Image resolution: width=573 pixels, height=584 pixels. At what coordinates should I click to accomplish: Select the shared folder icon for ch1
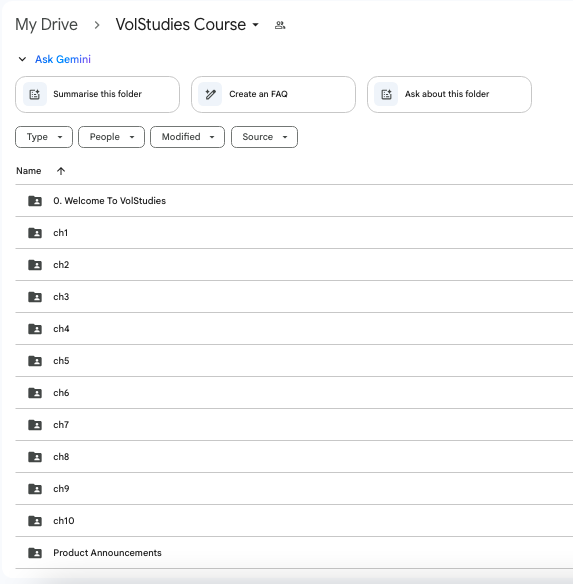[x=35, y=233]
